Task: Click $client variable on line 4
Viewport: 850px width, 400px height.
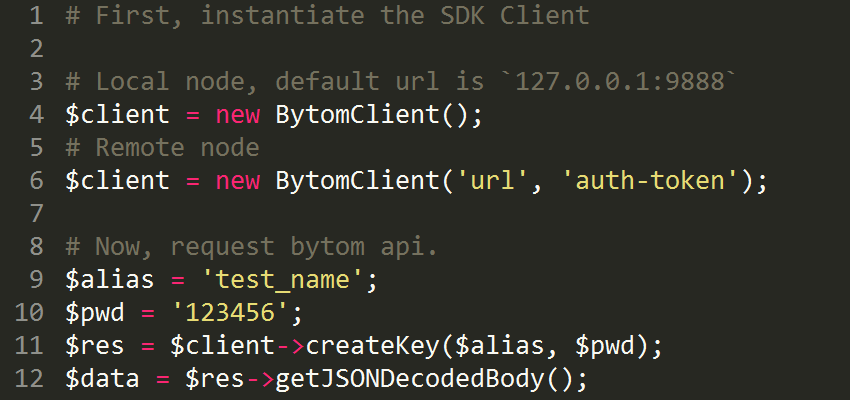Action: click(x=118, y=115)
